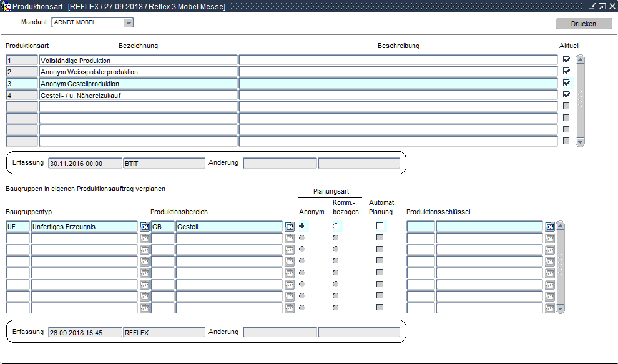Open lookup icon next to Unfertiges Erzeugnis
The image size is (618, 364).
(x=145, y=227)
